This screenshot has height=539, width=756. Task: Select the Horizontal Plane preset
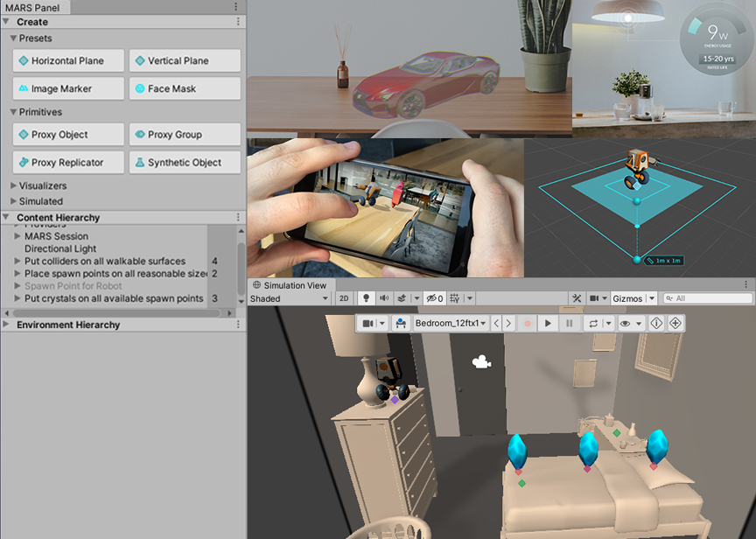67,61
